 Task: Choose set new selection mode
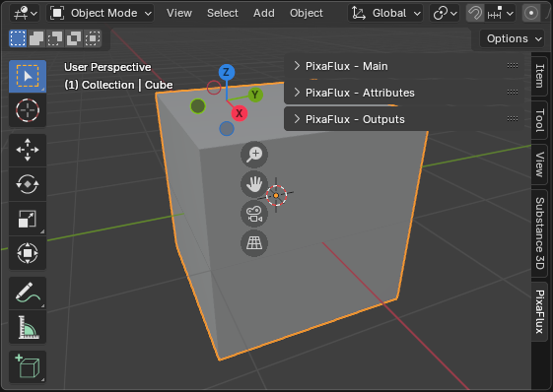[x=18, y=38]
